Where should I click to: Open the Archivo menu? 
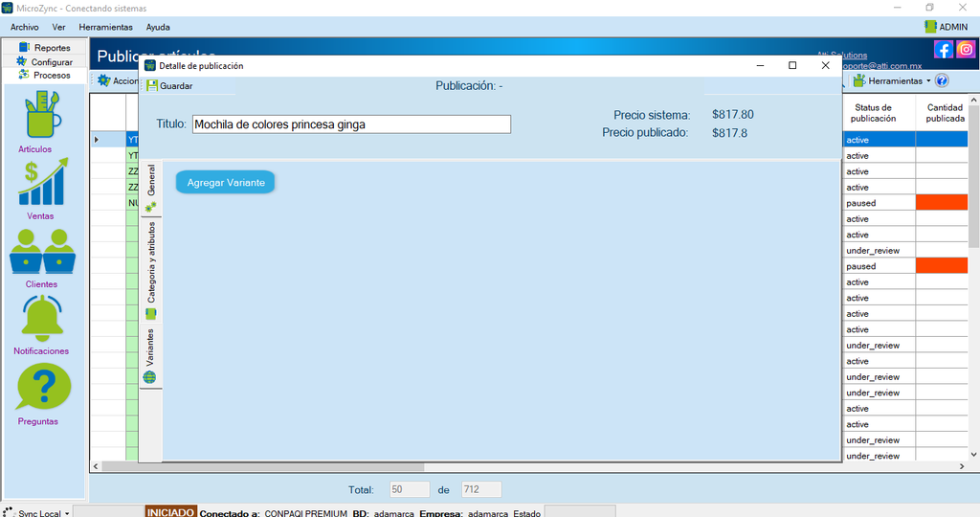tap(24, 27)
